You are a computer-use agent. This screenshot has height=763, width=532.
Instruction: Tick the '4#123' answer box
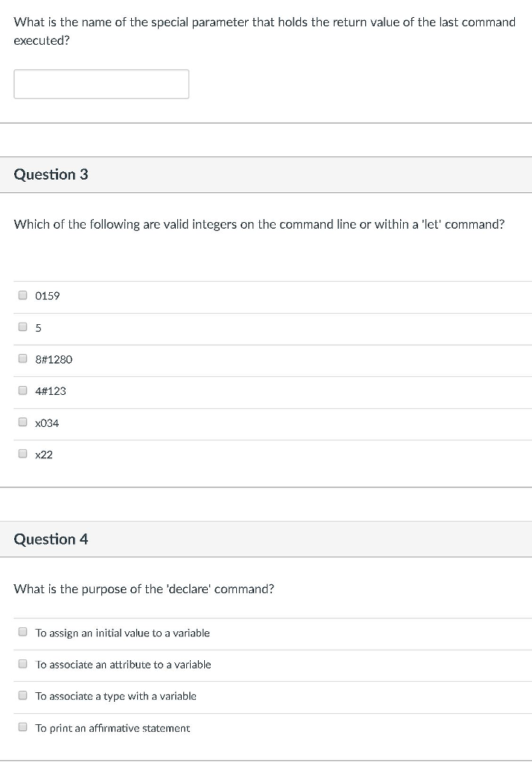pos(22,390)
